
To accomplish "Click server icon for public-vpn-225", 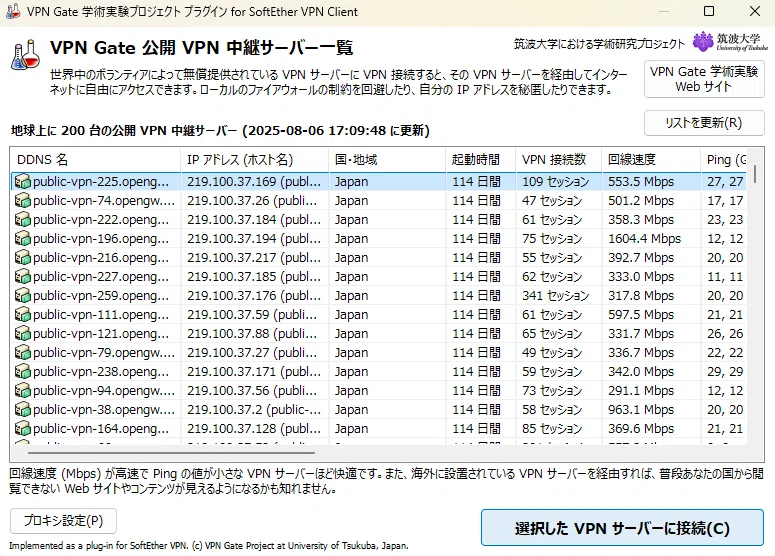I will tap(23, 181).
